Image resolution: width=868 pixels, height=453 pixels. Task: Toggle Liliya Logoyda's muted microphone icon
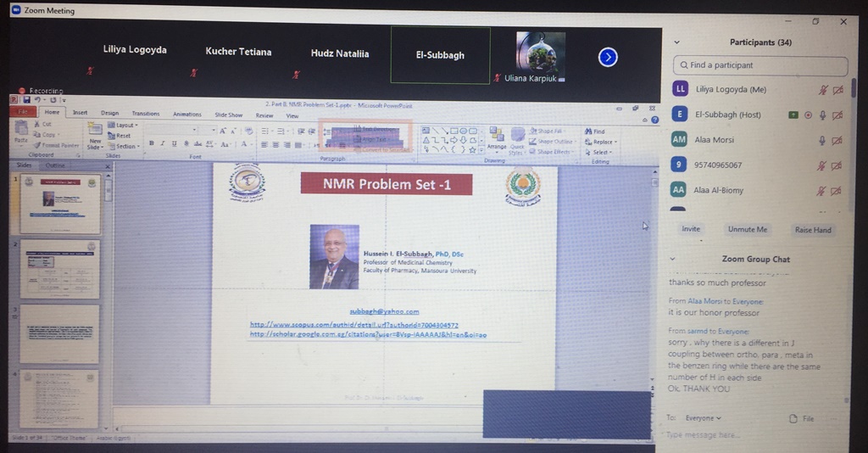821,89
